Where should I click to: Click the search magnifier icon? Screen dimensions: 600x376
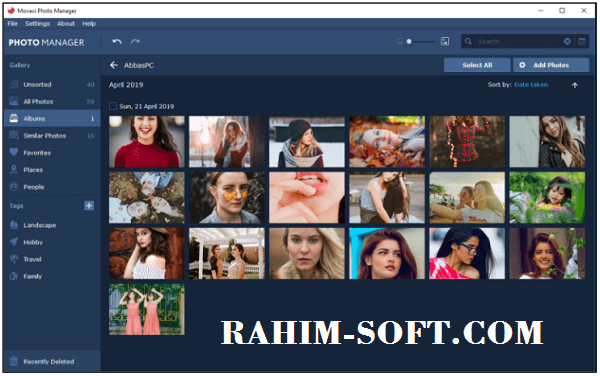tap(468, 41)
